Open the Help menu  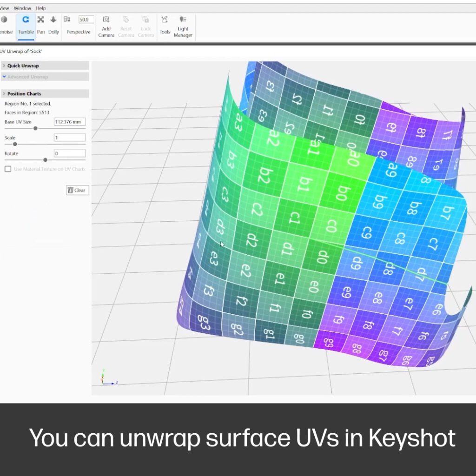[x=41, y=8]
